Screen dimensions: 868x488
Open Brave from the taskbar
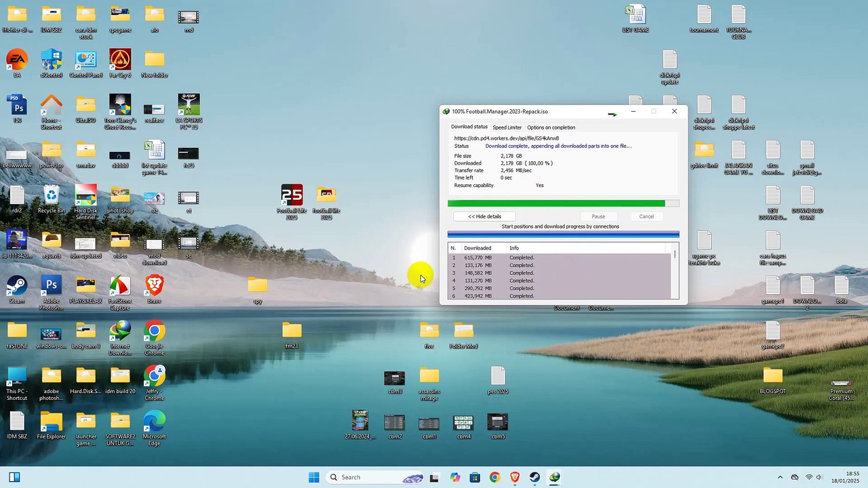click(x=515, y=477)
